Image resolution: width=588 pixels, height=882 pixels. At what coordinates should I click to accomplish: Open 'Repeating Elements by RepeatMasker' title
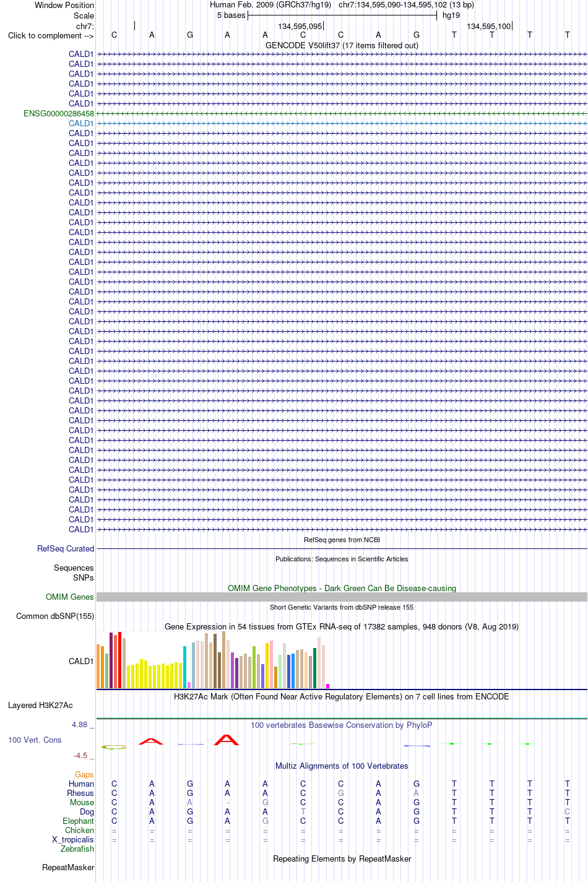pyautogui.click(x=342, y=858)
